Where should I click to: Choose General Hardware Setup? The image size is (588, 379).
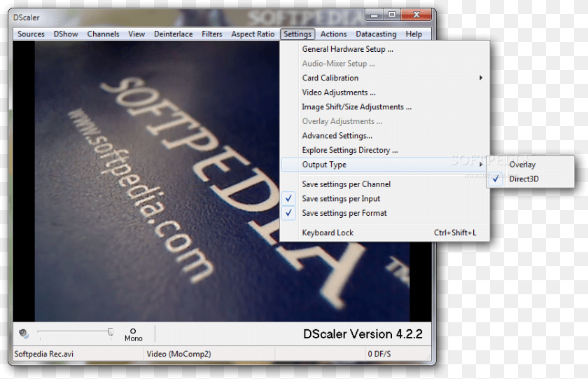pyautogui.click(x=385, y=49)
